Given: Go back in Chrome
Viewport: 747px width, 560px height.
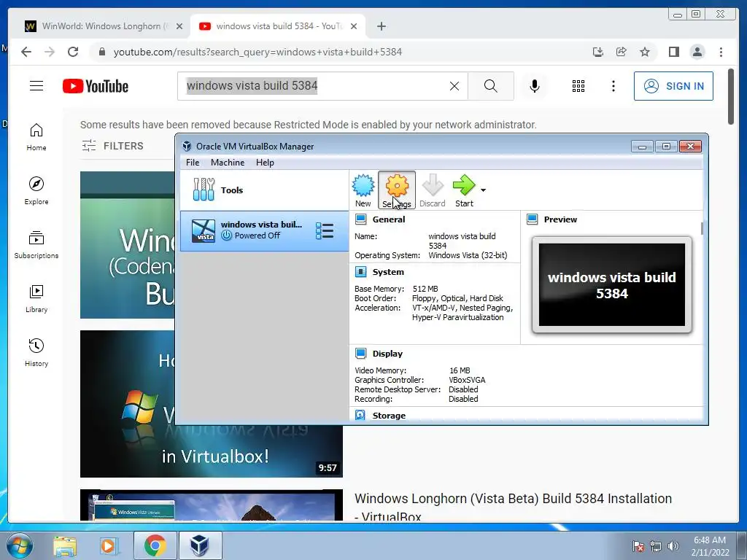Looking at the screenshot, I should tap(26, 52).
